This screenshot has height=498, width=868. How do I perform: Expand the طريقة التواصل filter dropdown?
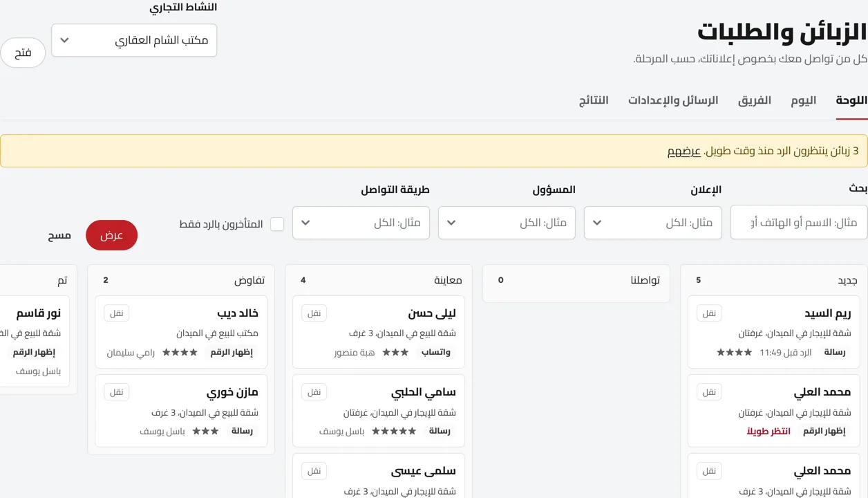point(361,223)
